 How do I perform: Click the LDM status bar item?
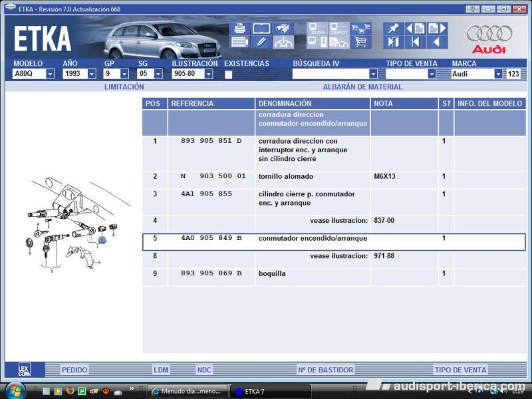[x=161, y=370]
